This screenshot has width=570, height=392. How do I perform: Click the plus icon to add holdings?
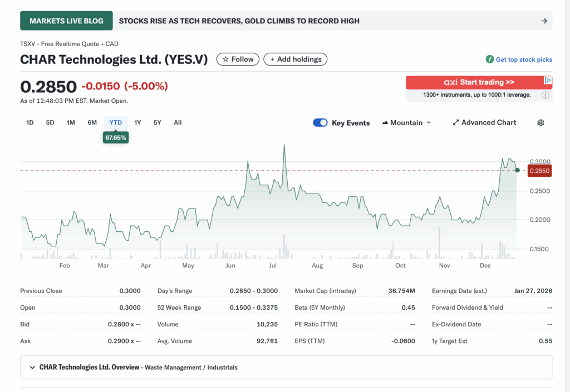point(271,59)
